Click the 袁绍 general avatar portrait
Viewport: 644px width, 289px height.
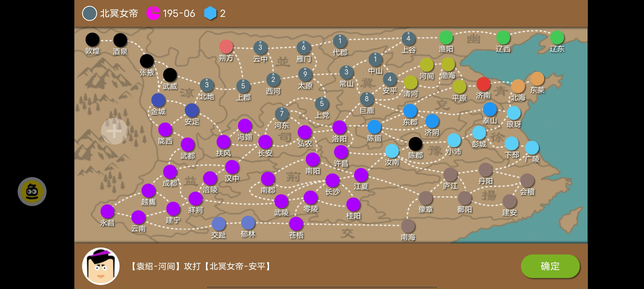tap(101, 266)
